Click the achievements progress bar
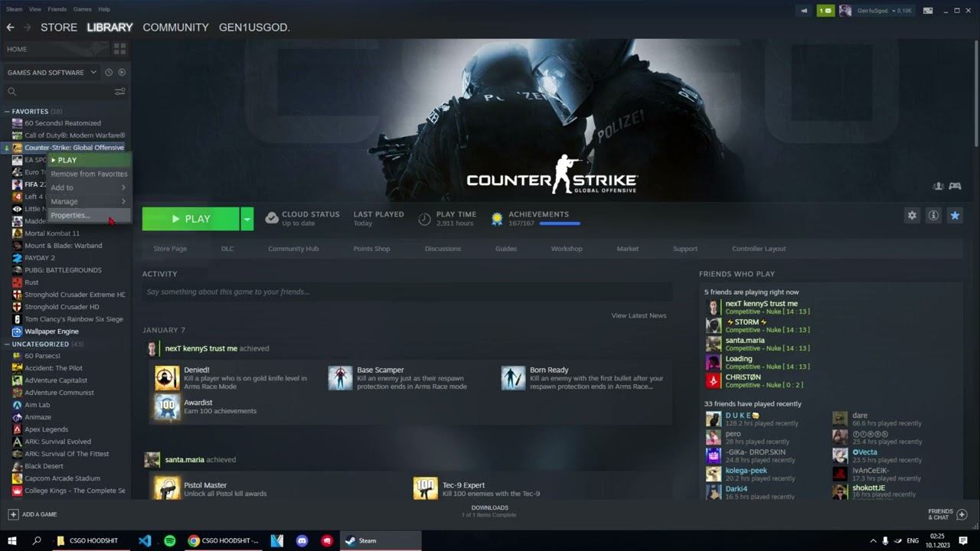 pyautogui.click(x=560, y=224)
